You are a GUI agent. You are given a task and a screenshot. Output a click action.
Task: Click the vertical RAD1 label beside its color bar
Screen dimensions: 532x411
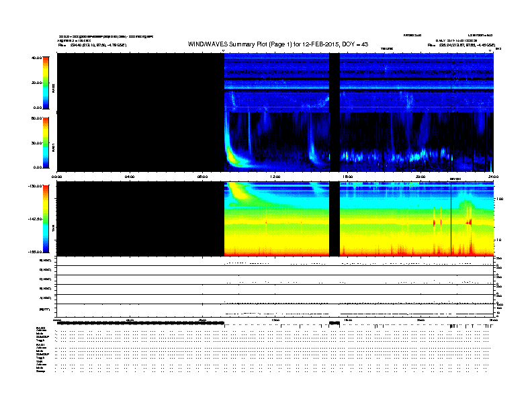coord(53,147)
